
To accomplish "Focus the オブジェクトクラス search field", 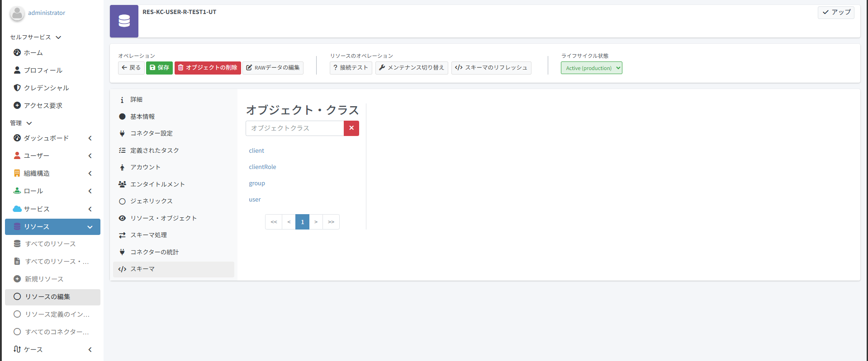I will coord(294,128).
